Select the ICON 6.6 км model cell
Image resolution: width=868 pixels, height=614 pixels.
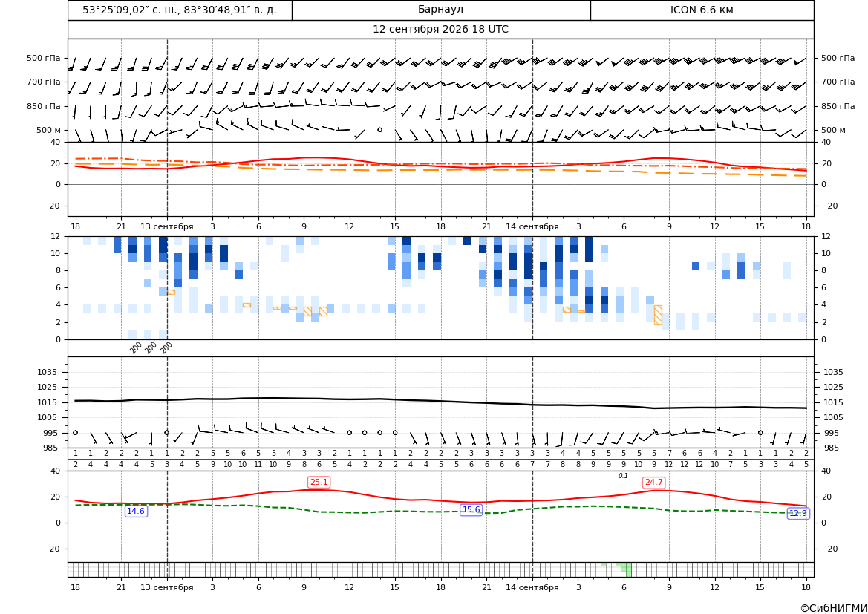(x=702, y=10)
